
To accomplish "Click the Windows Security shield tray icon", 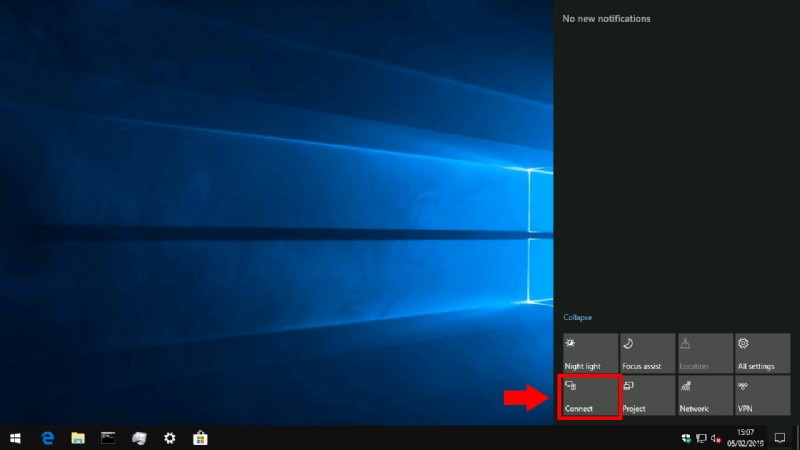I will [686, 438].
